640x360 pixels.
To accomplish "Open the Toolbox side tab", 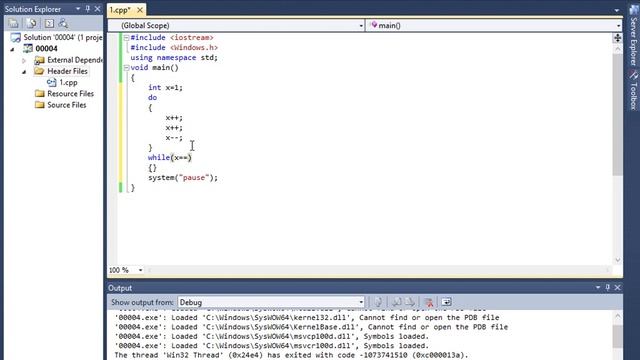I will point(633,91).
